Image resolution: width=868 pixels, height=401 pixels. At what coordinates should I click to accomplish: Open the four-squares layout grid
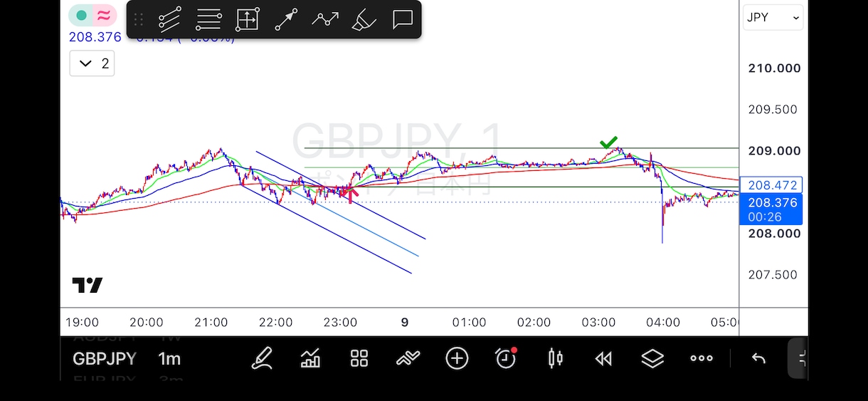pos(359,358)
